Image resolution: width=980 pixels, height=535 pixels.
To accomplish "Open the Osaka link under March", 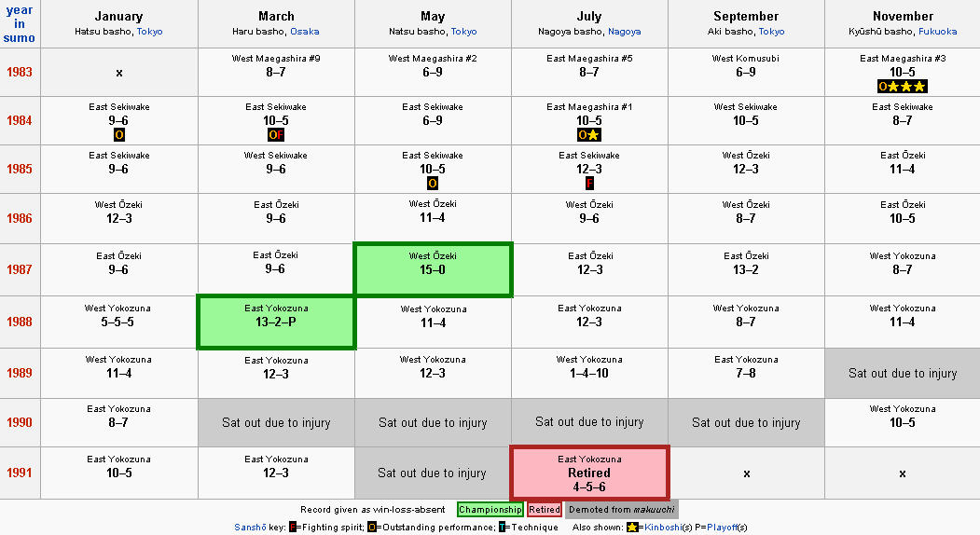I will coord(304,32).
